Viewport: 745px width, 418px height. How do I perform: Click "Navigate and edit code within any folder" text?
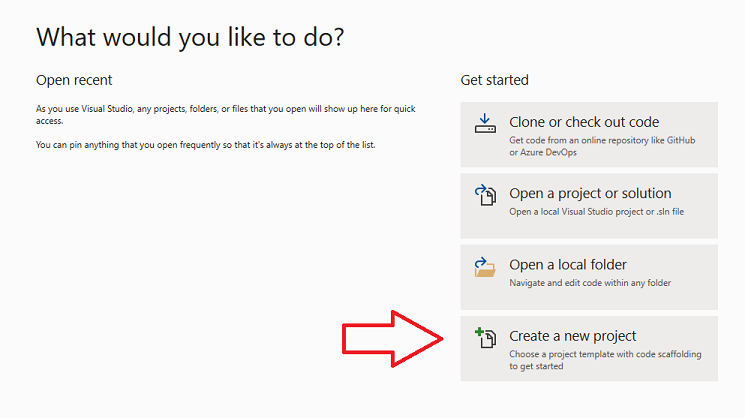pos(590,283)
